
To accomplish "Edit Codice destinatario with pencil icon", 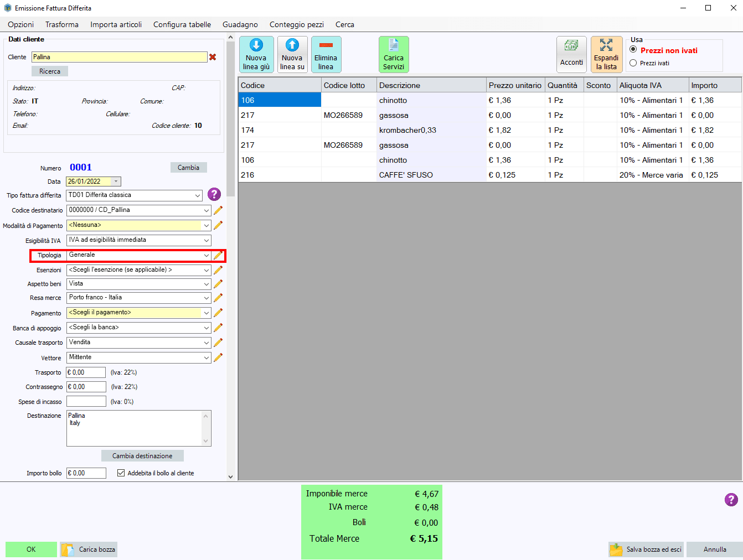I will coord(218,210).
